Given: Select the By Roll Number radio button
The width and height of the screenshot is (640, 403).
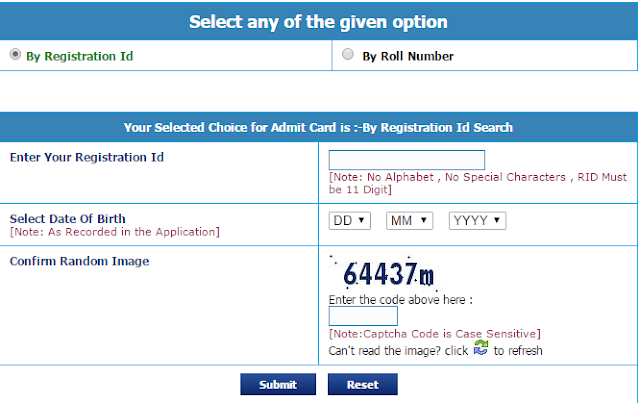Looking at the screenshot, I should pos(348,54).
